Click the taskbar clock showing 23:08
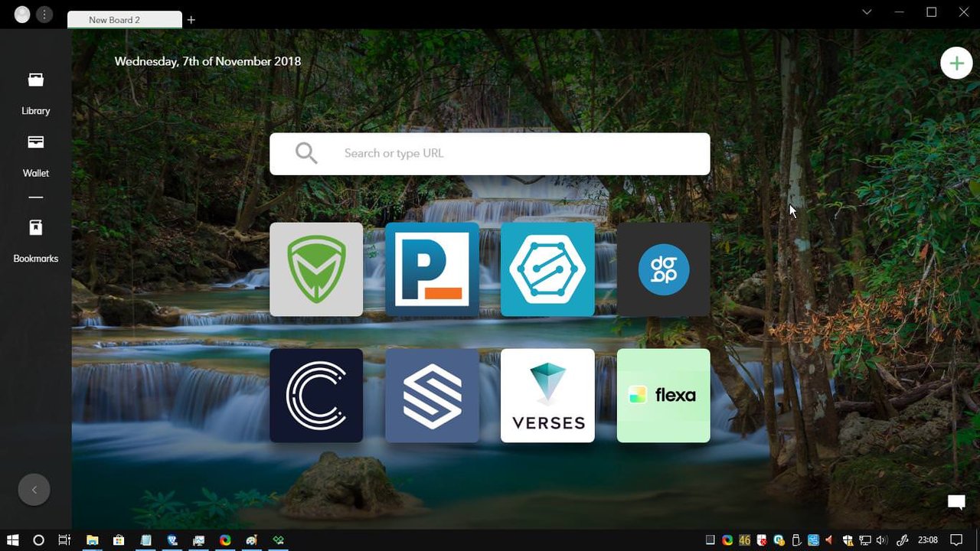This screenshot has height=551, width=980. tap(927, 540)
